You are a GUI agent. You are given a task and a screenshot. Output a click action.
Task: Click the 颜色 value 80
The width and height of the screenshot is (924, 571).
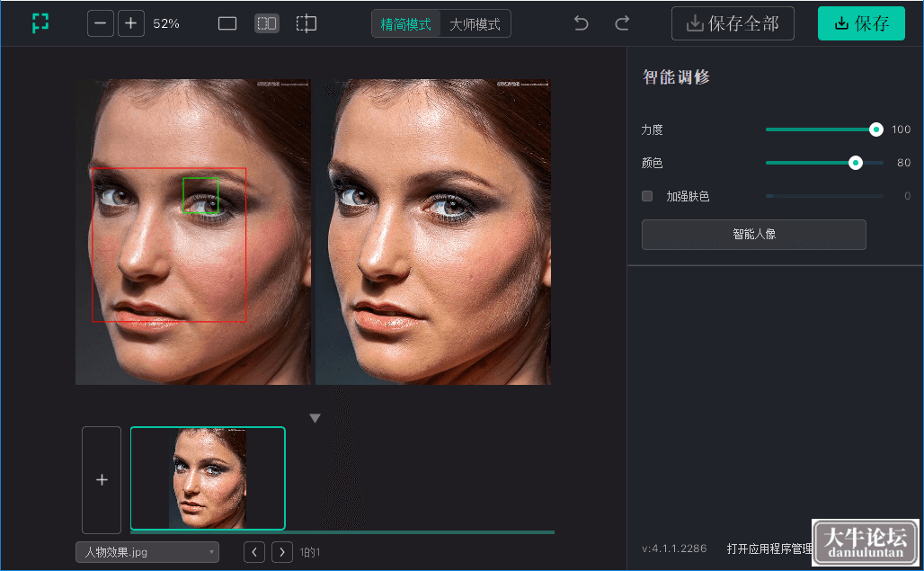[x=903, y=163]
